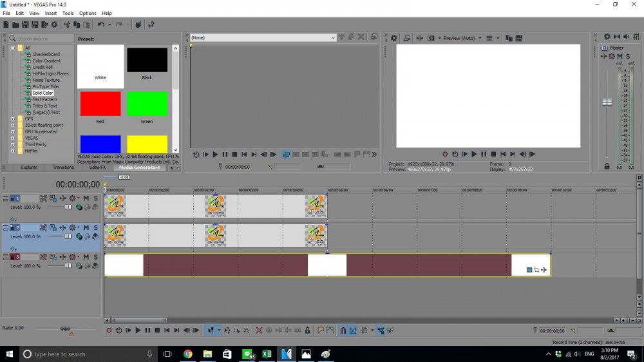Expand the HitFilm folder
Screen dimensions: 644x362
(x=13, y=151)
